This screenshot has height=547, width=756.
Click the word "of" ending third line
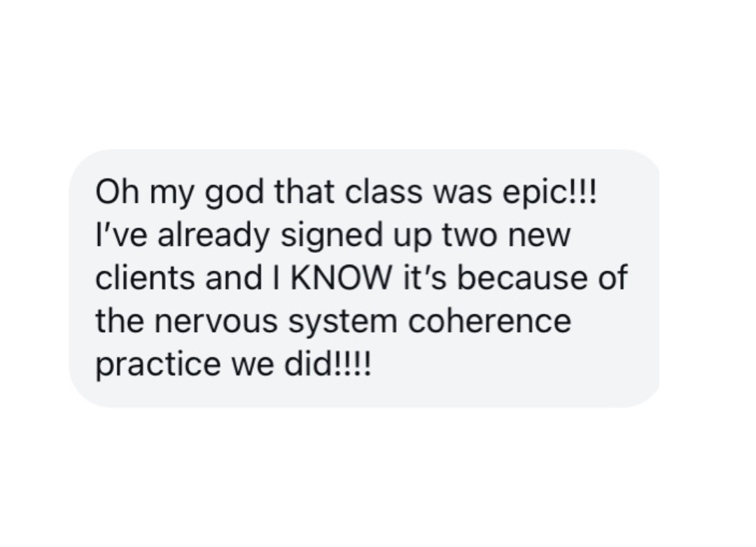point(613,277)
